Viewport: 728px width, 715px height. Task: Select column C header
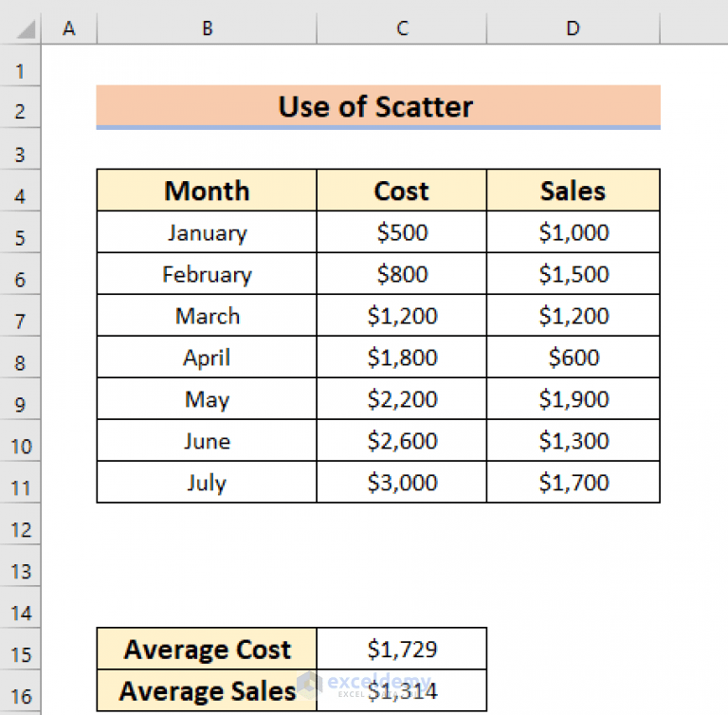(x=402, y=29)
